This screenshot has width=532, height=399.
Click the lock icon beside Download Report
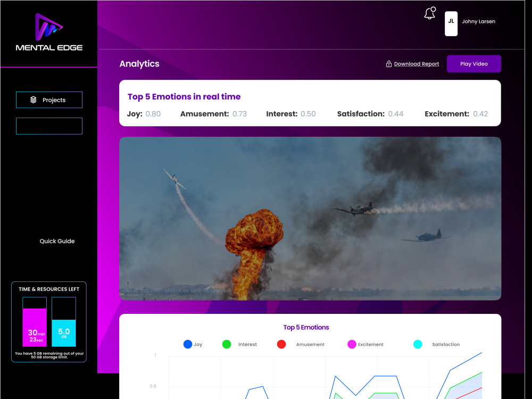(389, 64)
